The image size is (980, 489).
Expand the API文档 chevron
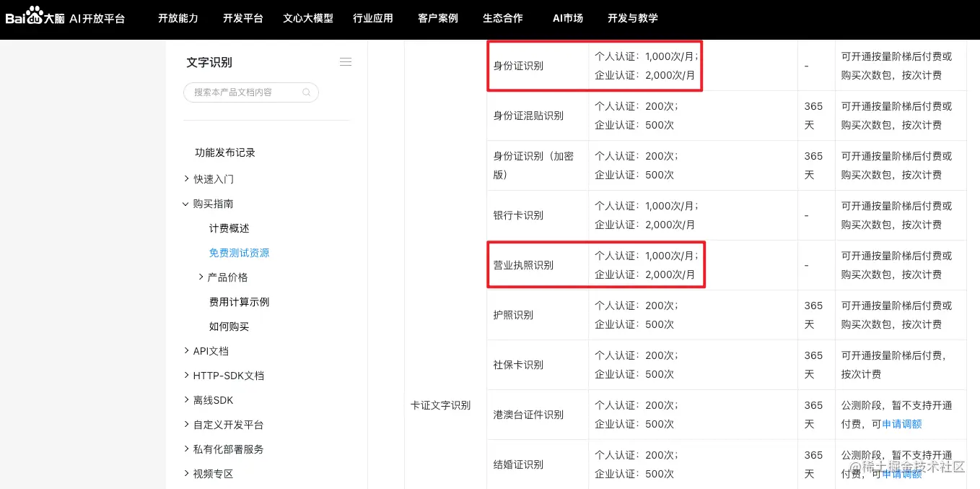coord(186,350)
